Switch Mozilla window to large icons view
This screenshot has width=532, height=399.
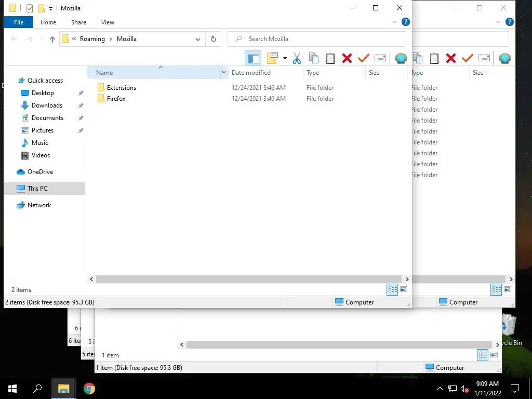coord(403,289)
